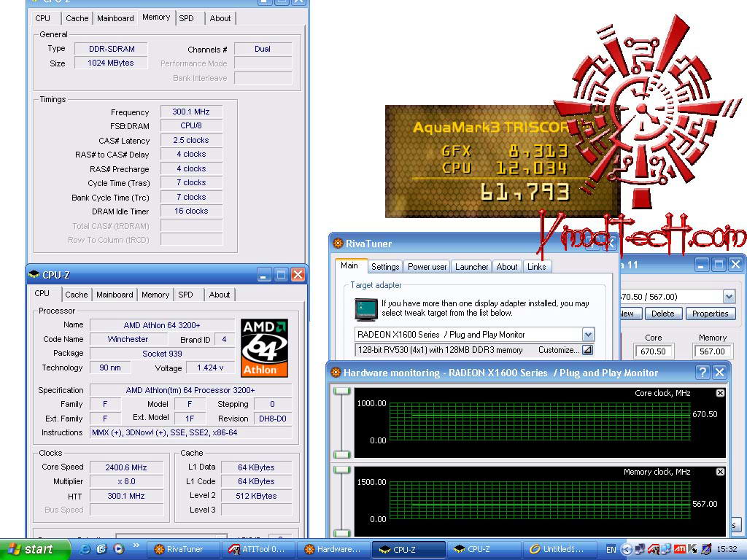
Task: Adjust Memory clock graph upper slider handle
Action: [x=342, y=470]
